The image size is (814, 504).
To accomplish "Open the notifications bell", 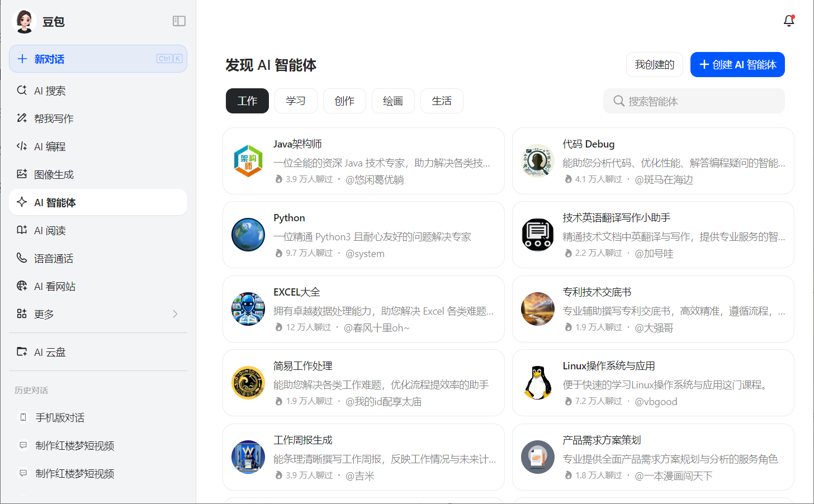I will 789,21.
